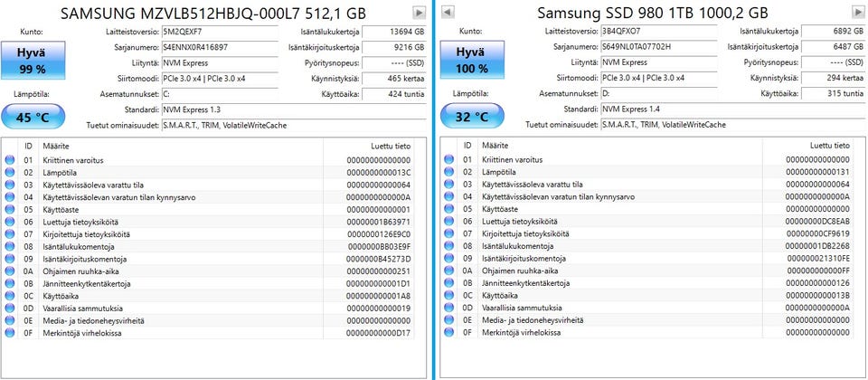This screenshot has width=868, height=380.
Task: Click status orb for left Ohjaimen ruuhka-aika row
Action: [x=9, y=271]
